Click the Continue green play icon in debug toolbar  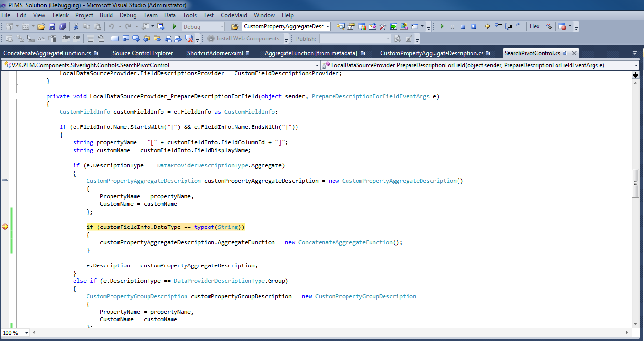442,26
